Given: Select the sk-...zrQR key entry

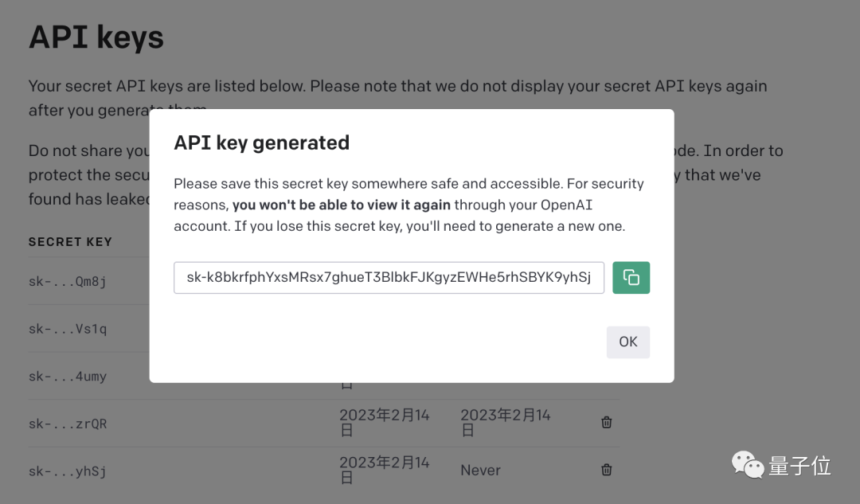Looking at the screenshot, I should tap(68, 424).
